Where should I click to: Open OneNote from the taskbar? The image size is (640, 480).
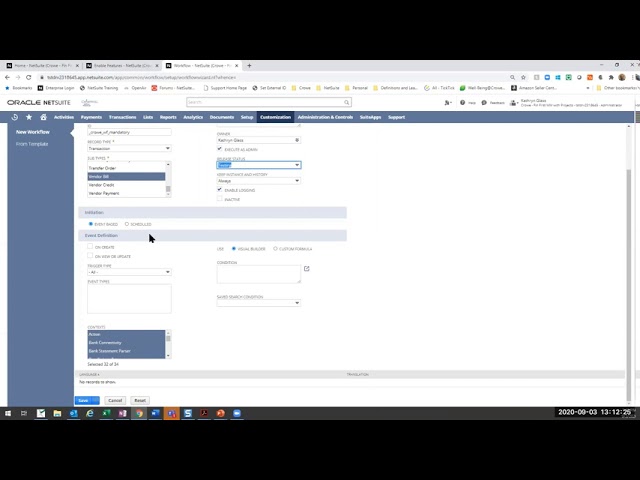[x=122, y=413]
